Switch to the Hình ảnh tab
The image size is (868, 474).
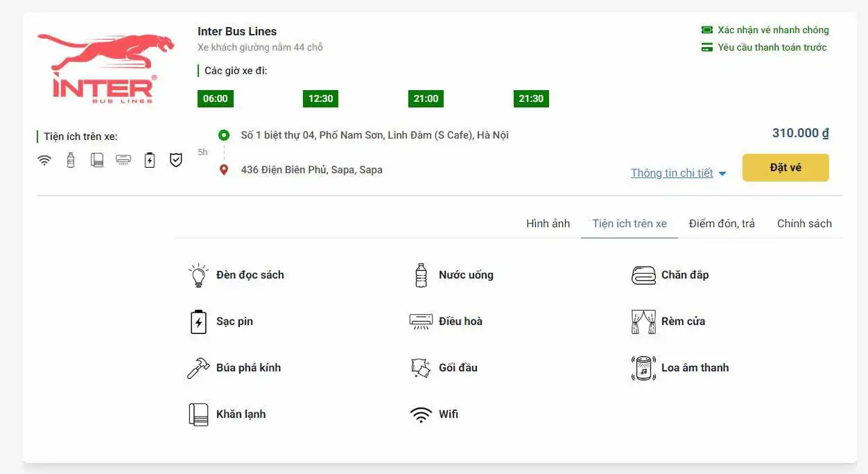click(548, 223)
